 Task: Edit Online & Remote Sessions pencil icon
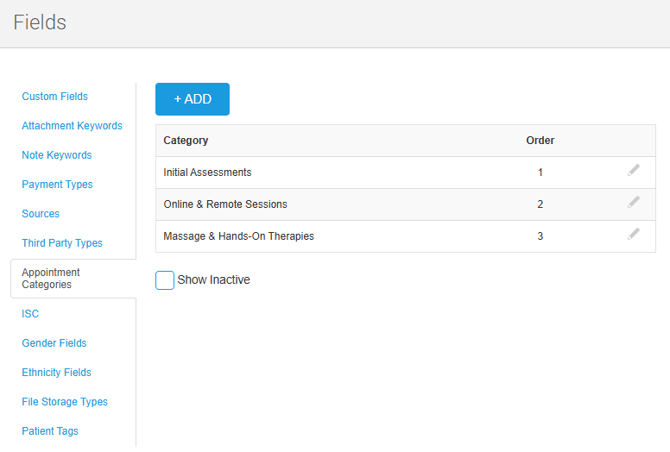pyautogui.click(x=633, y=203)
